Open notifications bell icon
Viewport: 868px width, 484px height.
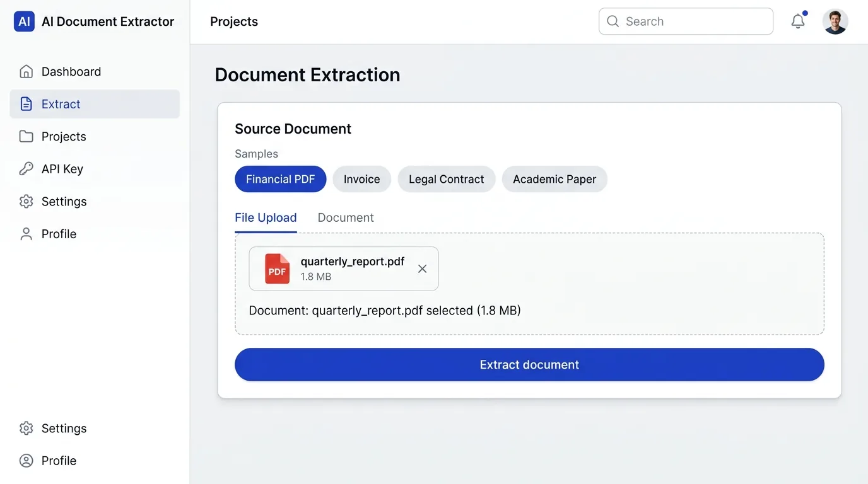pyautogui.click(x=798, y=21)
